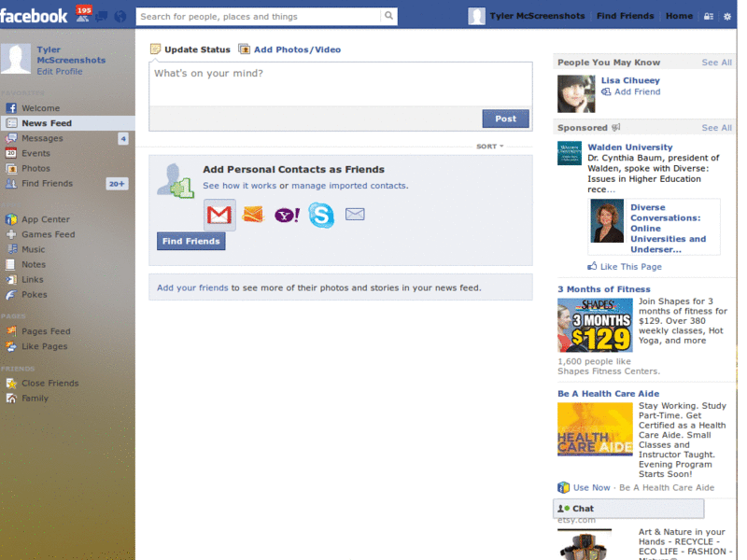Image resolution: width=747 pixels, height=560 pixels.
Task: Open 3 Months of Fitness ad title
Action: pos(603,289)
